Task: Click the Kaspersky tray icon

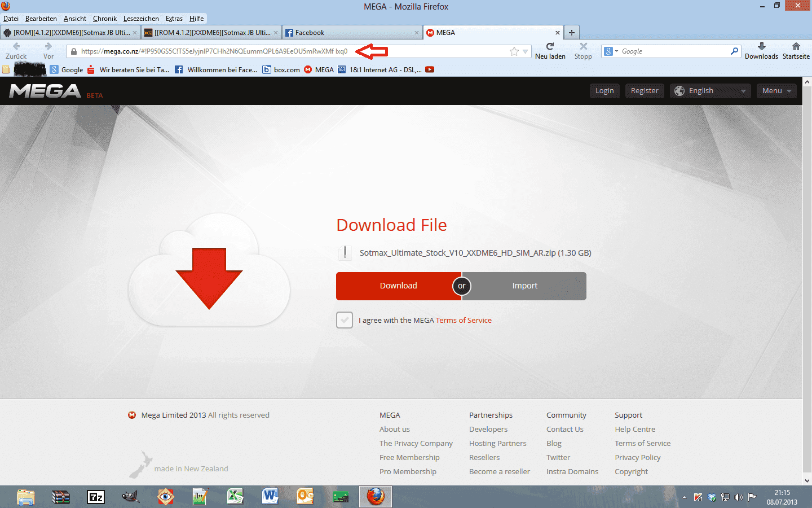Action: [698, 497]
